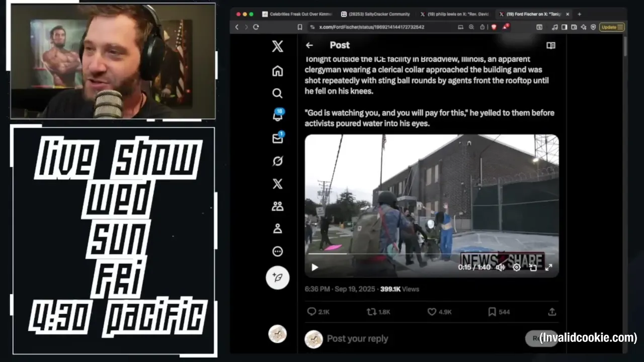Repost the post with 1.8K reposts
This screenshot has width=644, height=362.
point(378,312)
